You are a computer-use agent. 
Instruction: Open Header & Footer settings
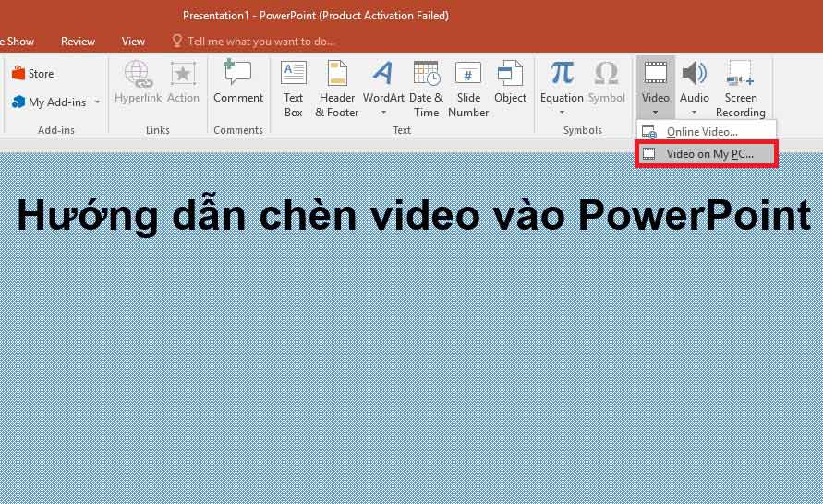337,90
